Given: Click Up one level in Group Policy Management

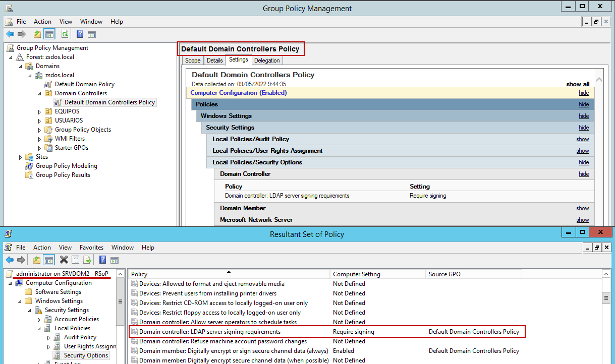Looking at the screenshot, I should click(37, 34).
